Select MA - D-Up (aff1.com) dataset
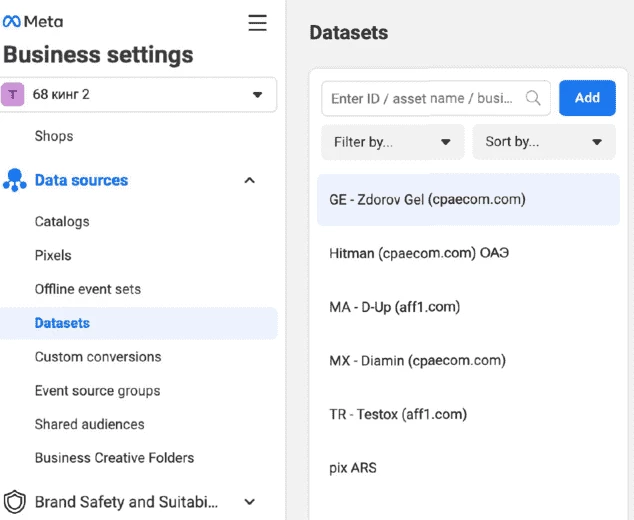 point(468,307)
